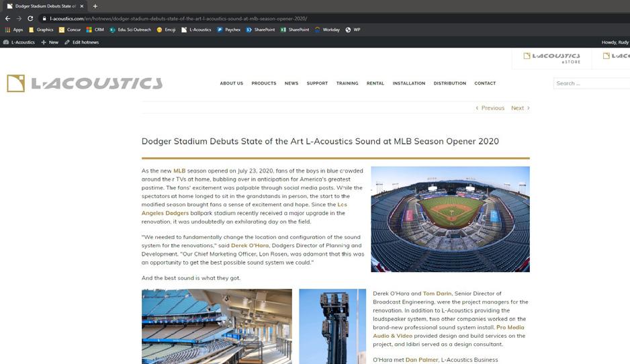Click the L-Acoustics eStore logo link

(551, 58)
